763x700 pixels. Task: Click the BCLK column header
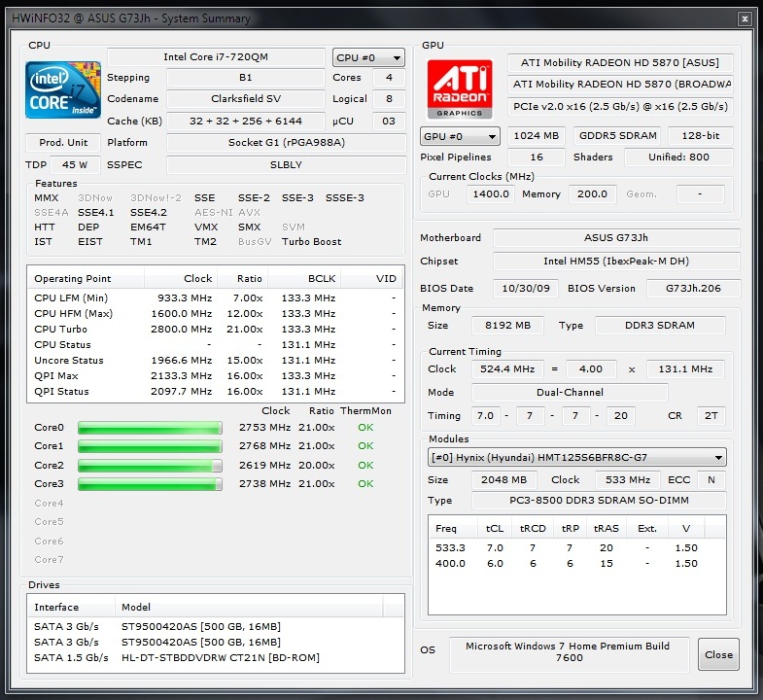(304, 278)
